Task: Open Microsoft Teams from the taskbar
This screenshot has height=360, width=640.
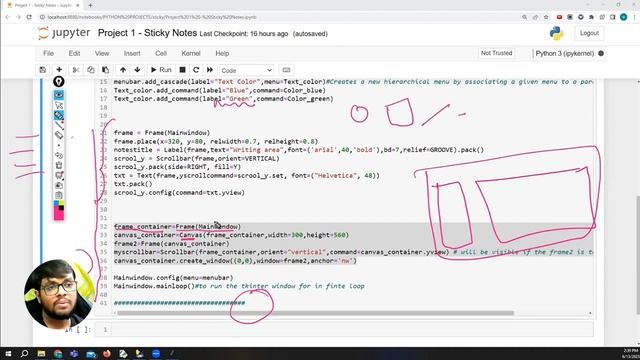Action: pos(74,353)
